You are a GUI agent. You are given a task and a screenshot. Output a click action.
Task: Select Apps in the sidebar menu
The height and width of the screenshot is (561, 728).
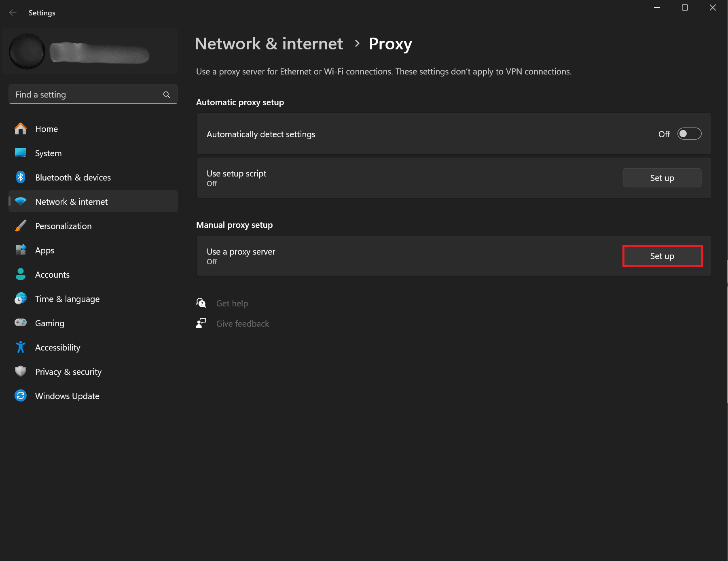pos(44,250)
